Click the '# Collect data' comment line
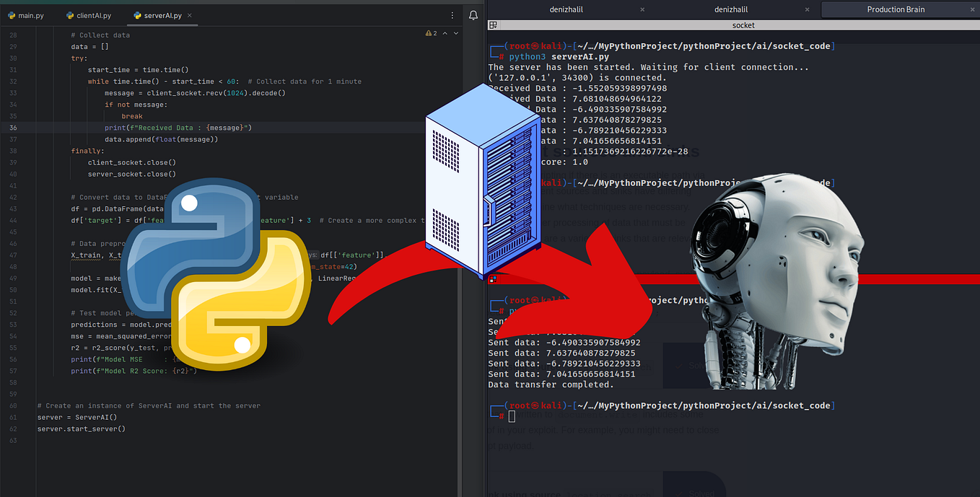 (100, 35)
